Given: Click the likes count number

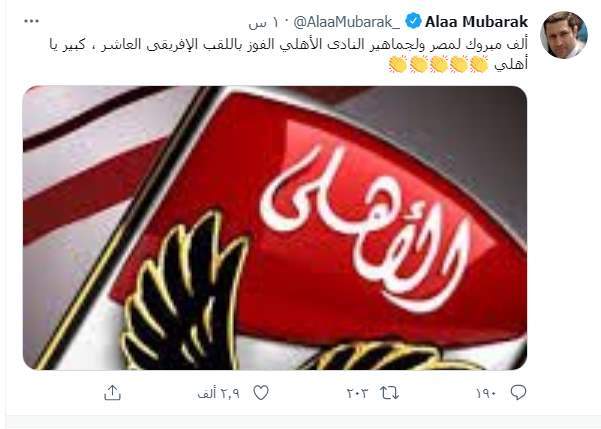Looking at the screenshot, I should (218, 394).
